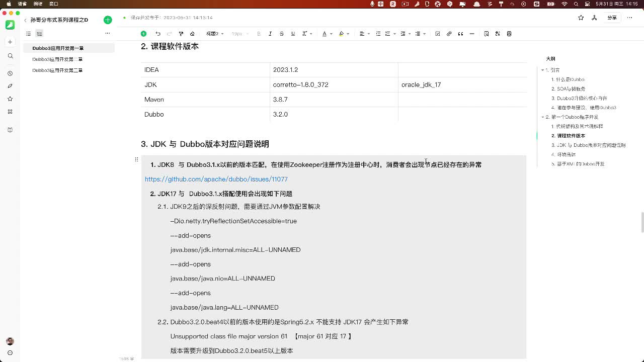Click the table cell oracle_jdk_17
The width and height of the screenshot is (644, 362).
coord(462,84)
